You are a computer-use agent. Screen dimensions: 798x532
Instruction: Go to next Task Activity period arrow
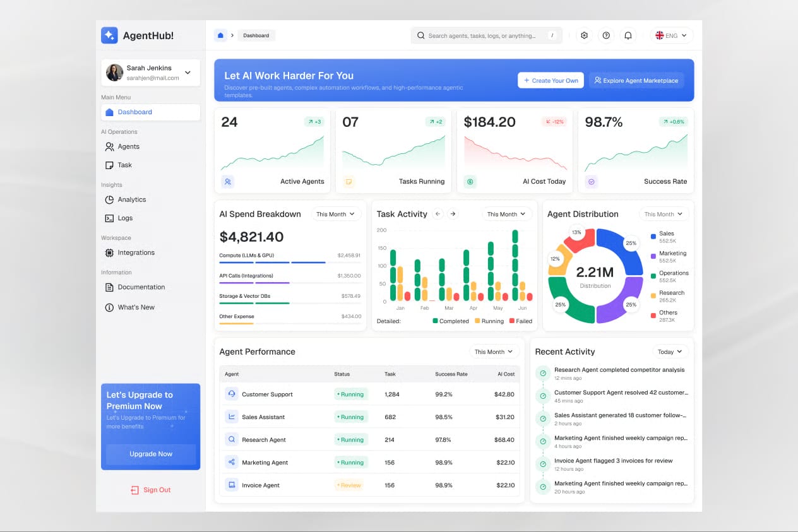coord(453,214)
